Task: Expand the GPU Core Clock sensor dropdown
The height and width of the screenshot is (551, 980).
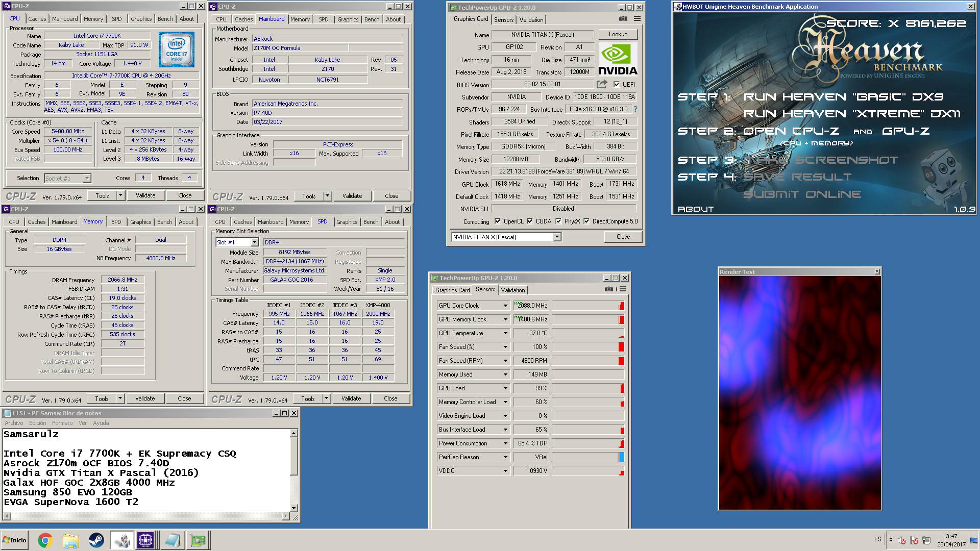Action: 505,306
